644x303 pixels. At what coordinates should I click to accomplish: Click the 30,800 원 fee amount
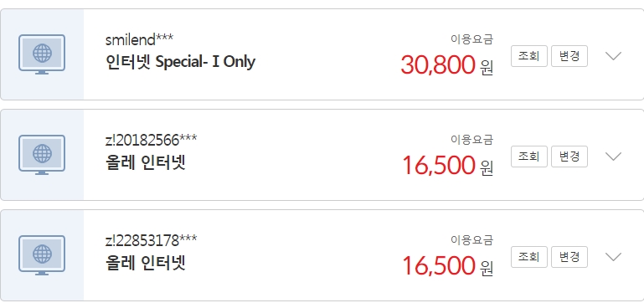tap(447, 65)
